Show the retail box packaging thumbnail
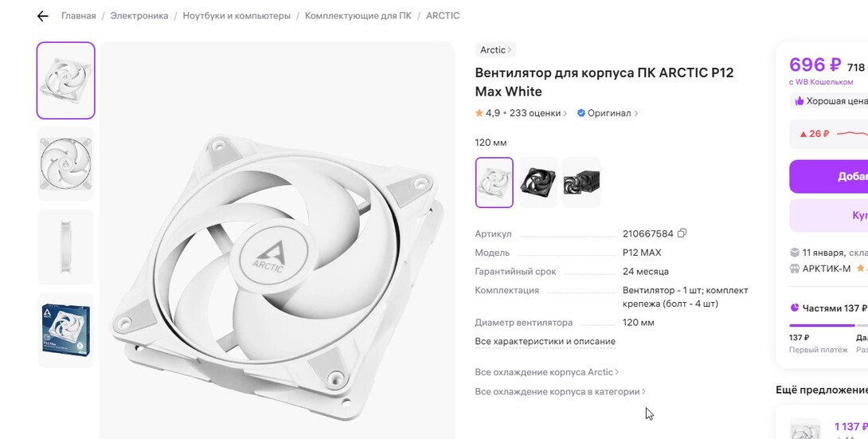Screen dimensions: 868x439 (66, 330)
